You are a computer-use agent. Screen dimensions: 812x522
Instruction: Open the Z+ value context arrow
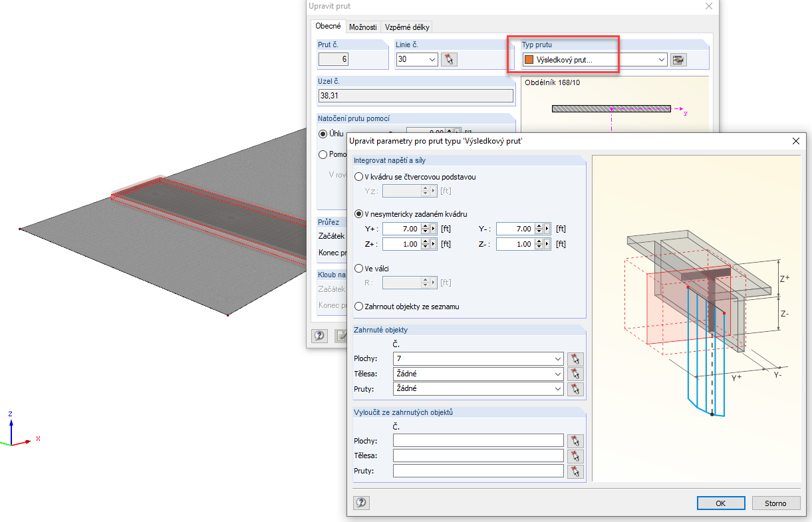pyautogui.click(x=433, y=244)
